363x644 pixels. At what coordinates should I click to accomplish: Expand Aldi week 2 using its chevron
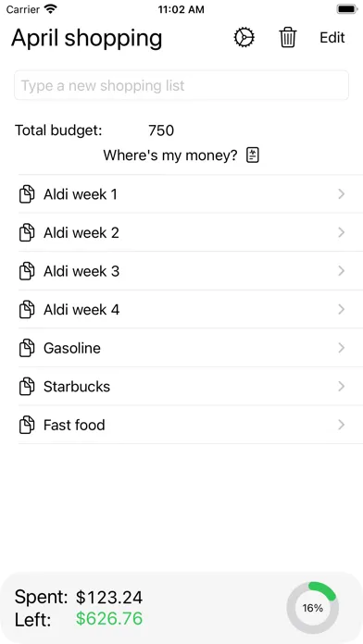coord(341,232)
